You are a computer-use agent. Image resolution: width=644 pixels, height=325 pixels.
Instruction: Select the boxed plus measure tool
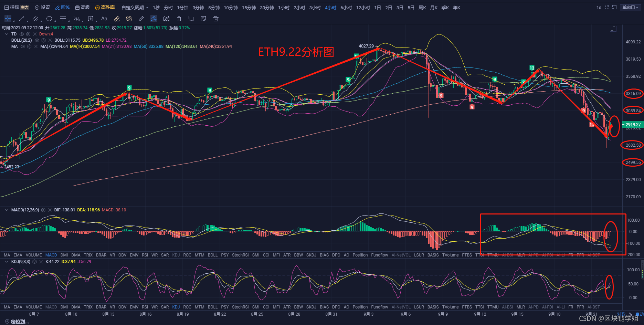pos(91,19)
